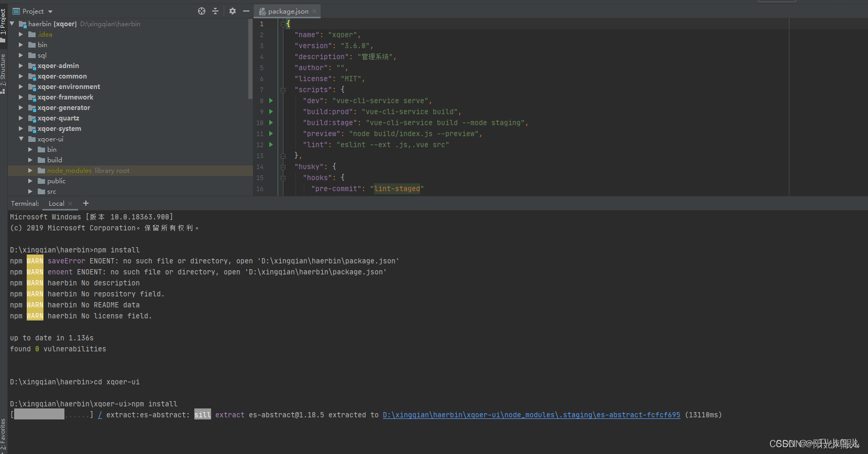Close the package.json editor tab
This screenshot has height=454, width=868.
[314, 11]
